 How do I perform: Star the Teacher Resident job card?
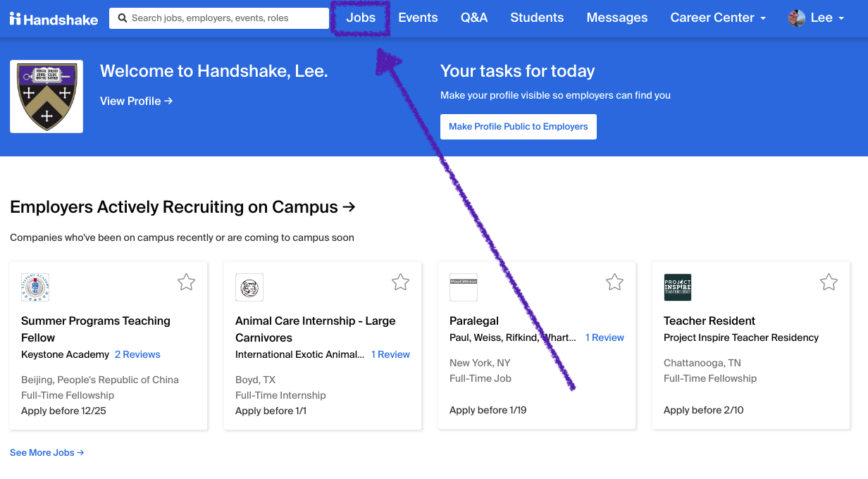coord(829,282)
